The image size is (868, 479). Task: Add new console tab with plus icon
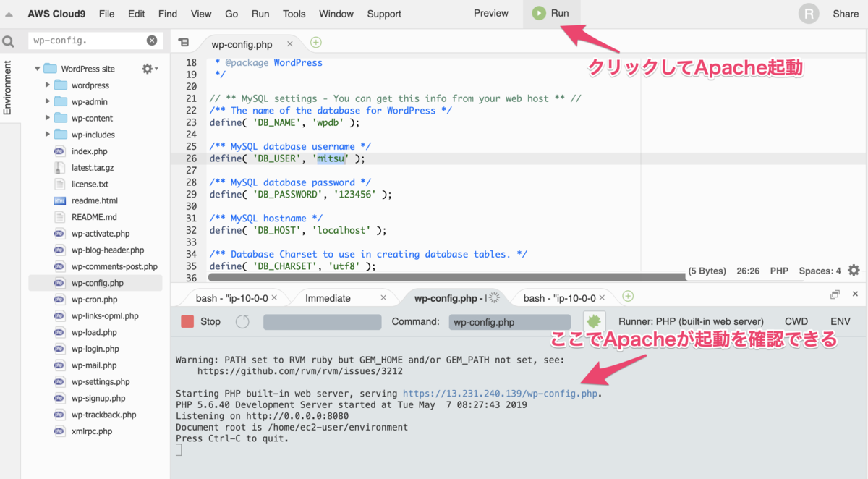coord(628,296)
